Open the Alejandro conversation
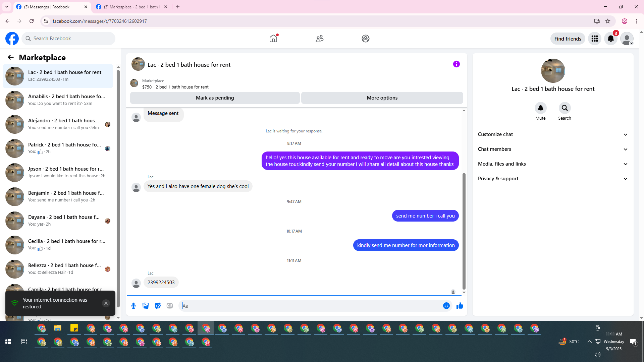This screenshot has width=644, height=362. point(58,124)
